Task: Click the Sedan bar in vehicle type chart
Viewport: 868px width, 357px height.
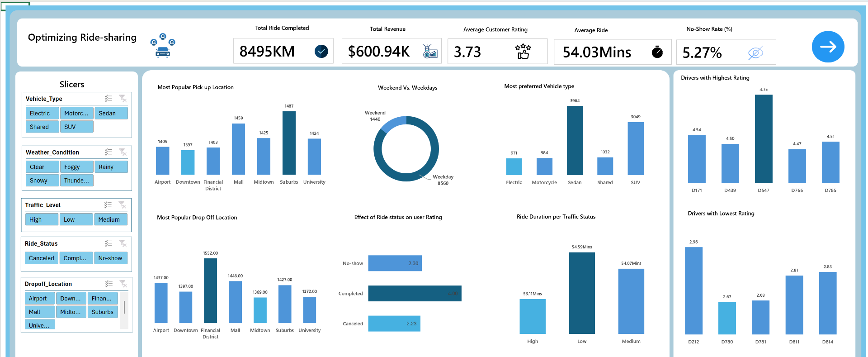Action: coord(575,140)
